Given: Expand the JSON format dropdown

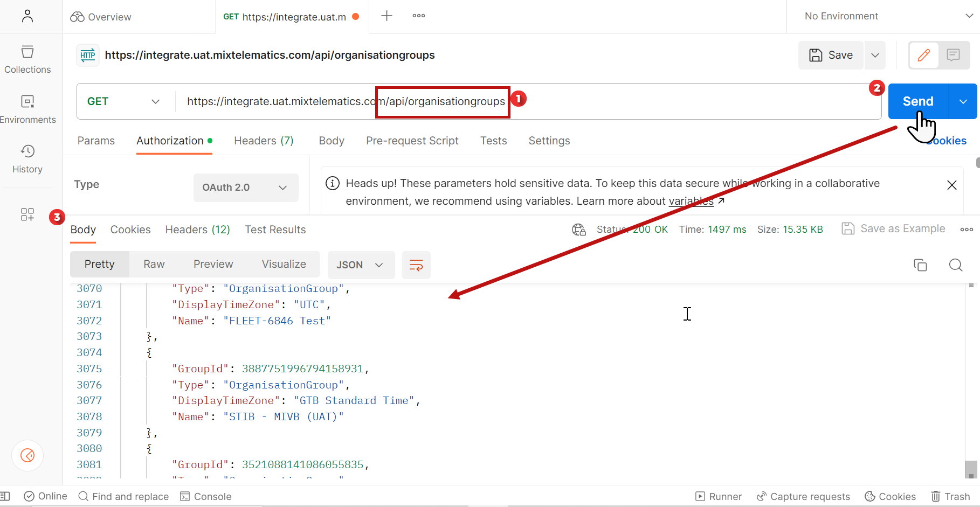Looking at the screenshot, I should coord(361,265).
